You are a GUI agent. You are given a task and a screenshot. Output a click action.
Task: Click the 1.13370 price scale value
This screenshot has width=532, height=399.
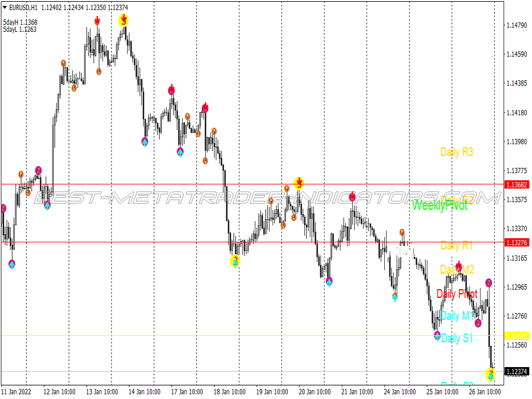click(517, 229)
